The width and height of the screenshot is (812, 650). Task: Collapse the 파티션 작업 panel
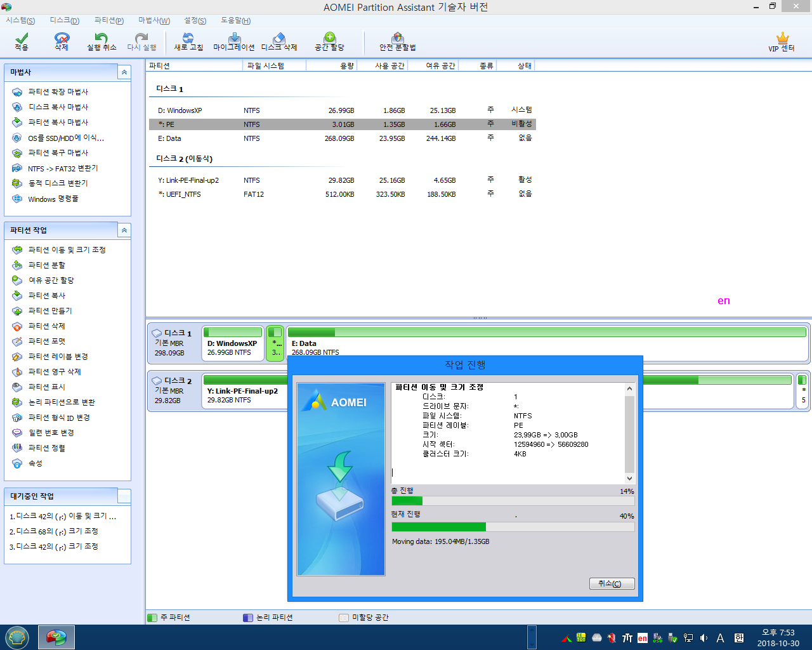coord(124,230)
